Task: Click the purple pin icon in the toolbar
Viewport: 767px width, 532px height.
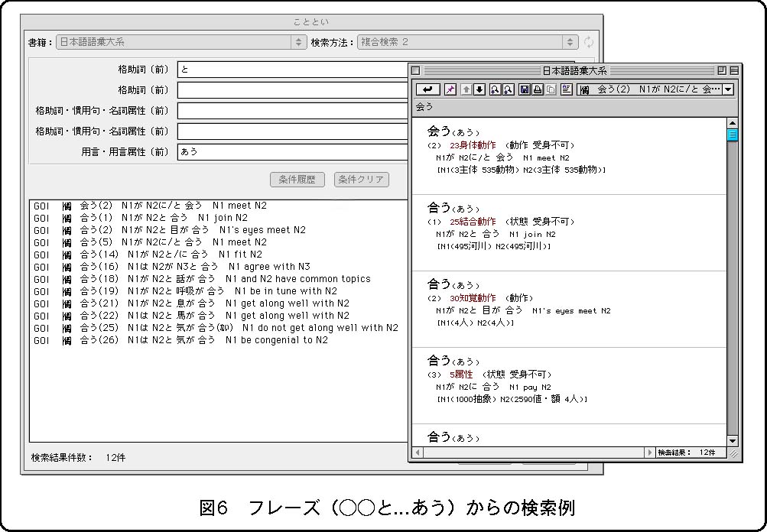Action: (x=450, y=89)
